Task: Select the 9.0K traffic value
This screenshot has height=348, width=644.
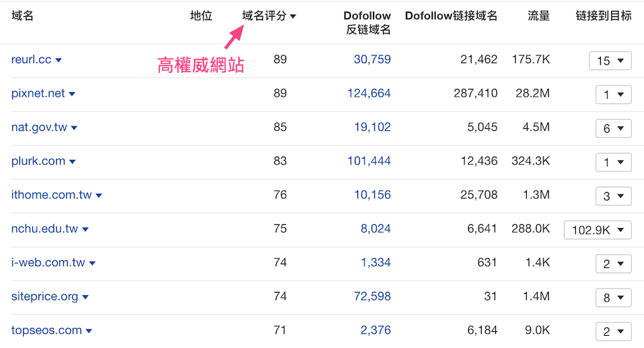Action: click(537, 331)
